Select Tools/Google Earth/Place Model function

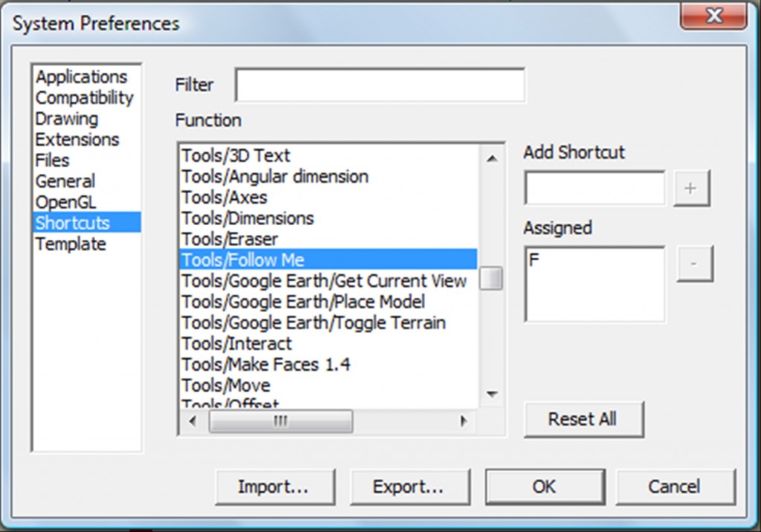304,302
